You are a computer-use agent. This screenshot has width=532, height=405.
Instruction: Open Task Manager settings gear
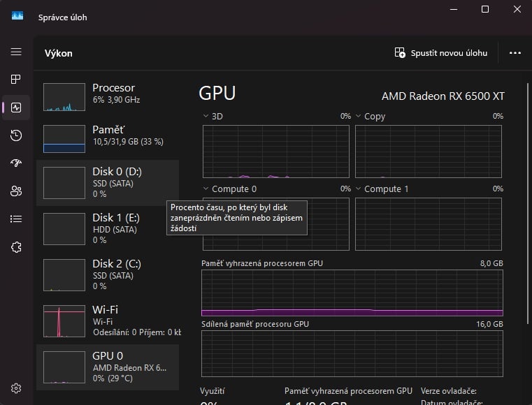[x=16, y=388]
